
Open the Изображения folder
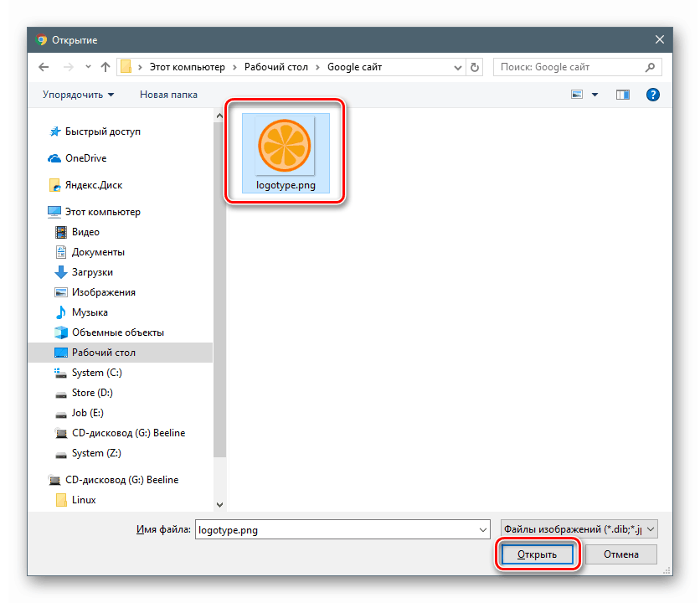click(104, 292)
